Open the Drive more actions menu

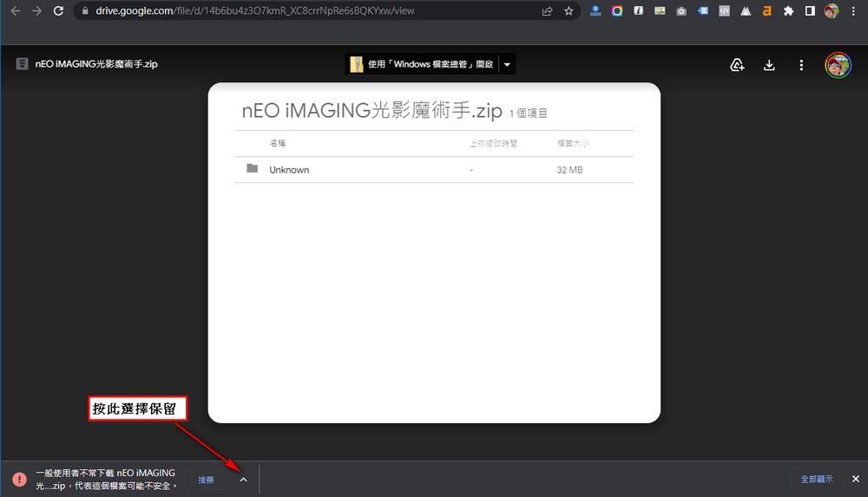[x=801, y=65]
